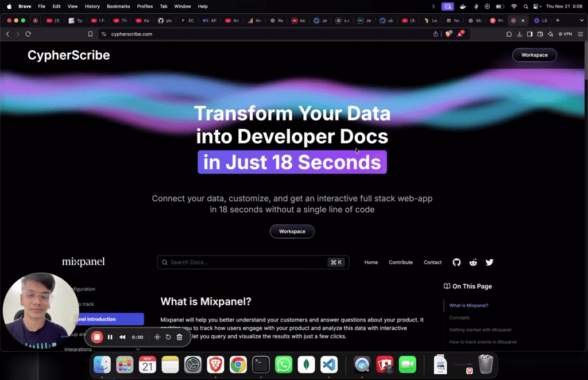Viewport: 588px width, 380px height.
Task: Open the Home link in the docs nav
Action: tap(371, 262)
